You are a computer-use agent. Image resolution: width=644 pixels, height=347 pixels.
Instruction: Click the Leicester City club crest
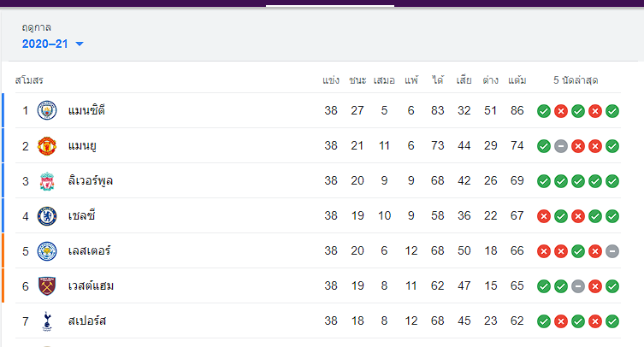(x=47, y=251)
